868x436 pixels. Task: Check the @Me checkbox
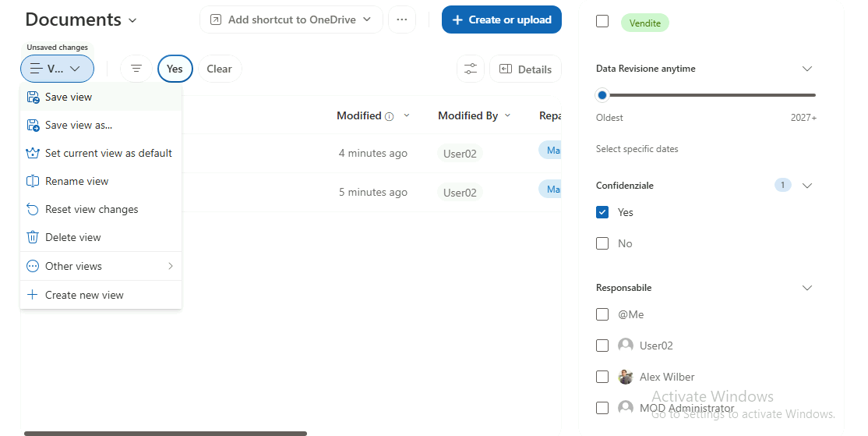click(x=602, y=314)
